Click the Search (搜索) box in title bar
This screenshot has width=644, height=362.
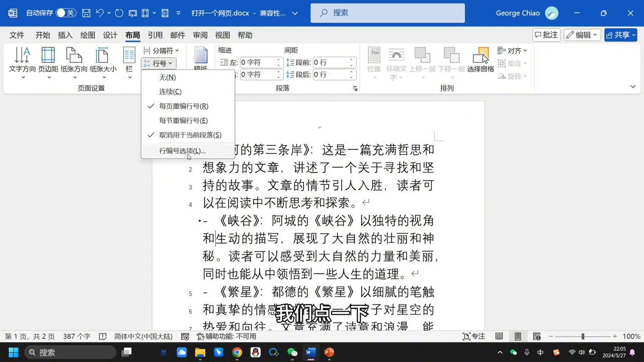point(387,13)
